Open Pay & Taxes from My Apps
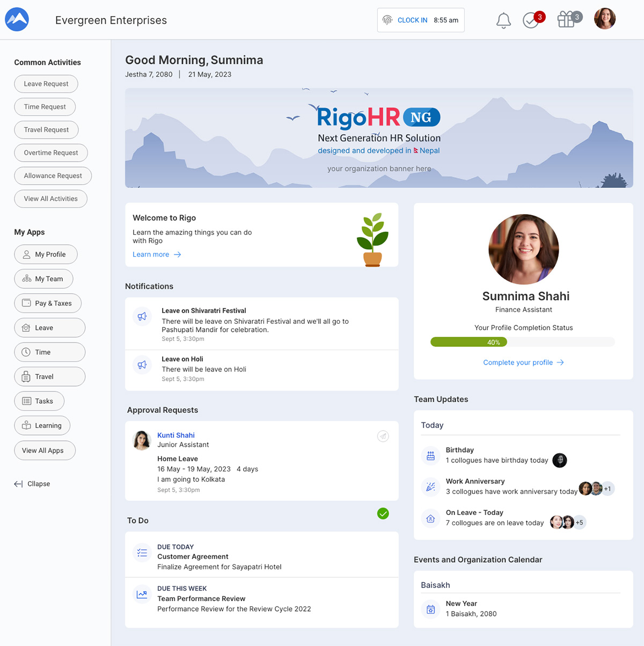 (47, 303)
